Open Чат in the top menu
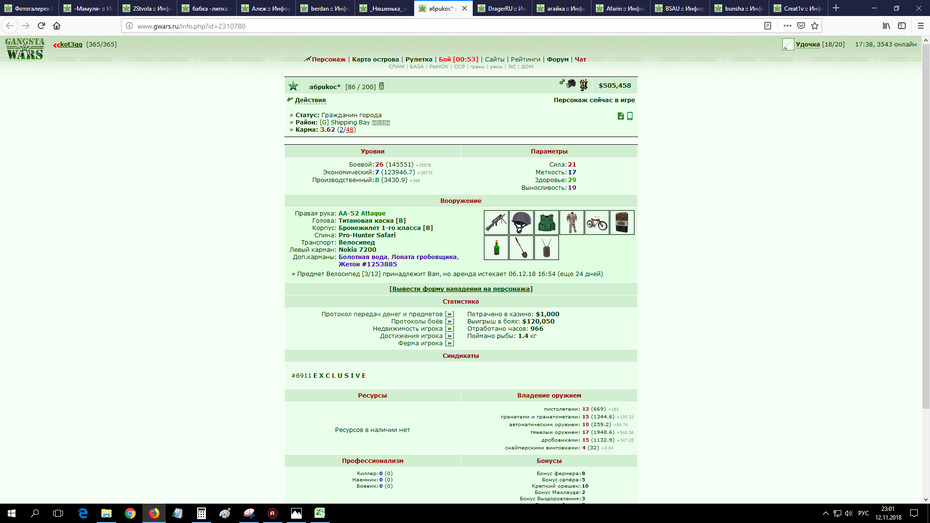The height and width of the screenshot is (523, 930). pyautogui.click(x=580, y=59)
